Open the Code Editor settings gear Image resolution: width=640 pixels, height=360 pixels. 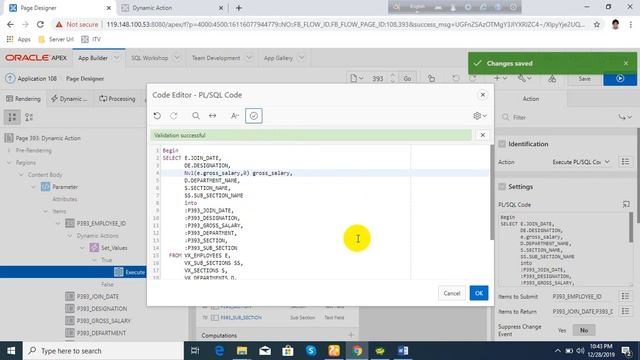tap(480, 116)
